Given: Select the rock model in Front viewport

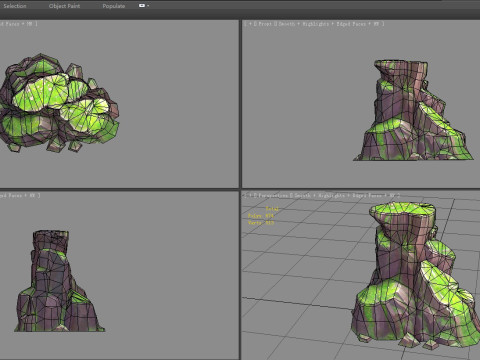Looking at the screenshot, I should click(413, 110).
